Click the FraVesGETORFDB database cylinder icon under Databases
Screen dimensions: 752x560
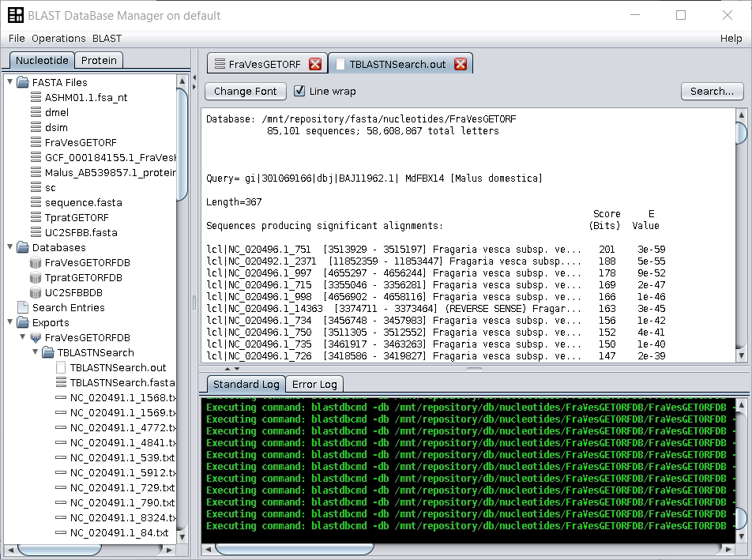pyautogui.click(x=36, y=262)
